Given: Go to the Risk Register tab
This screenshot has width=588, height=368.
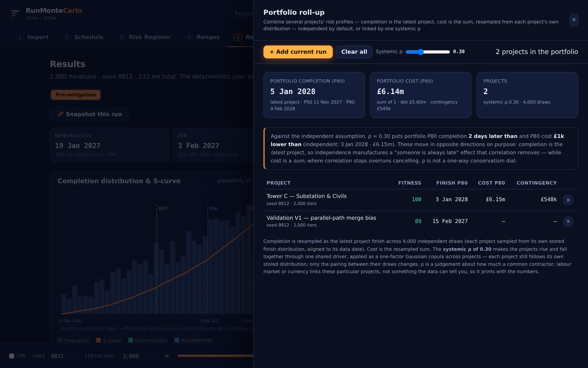Looking at the screenshot, I should point(144,37).
